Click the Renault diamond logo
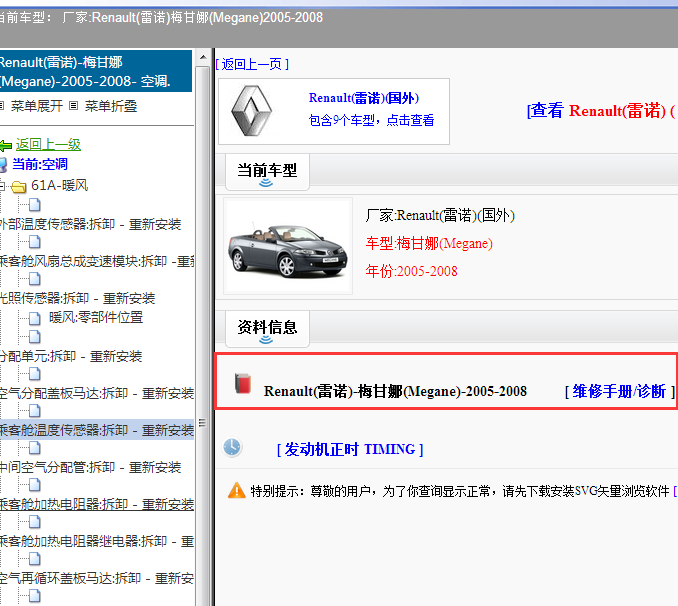Viewport: 678px width, 606px height. pos(251,111)
